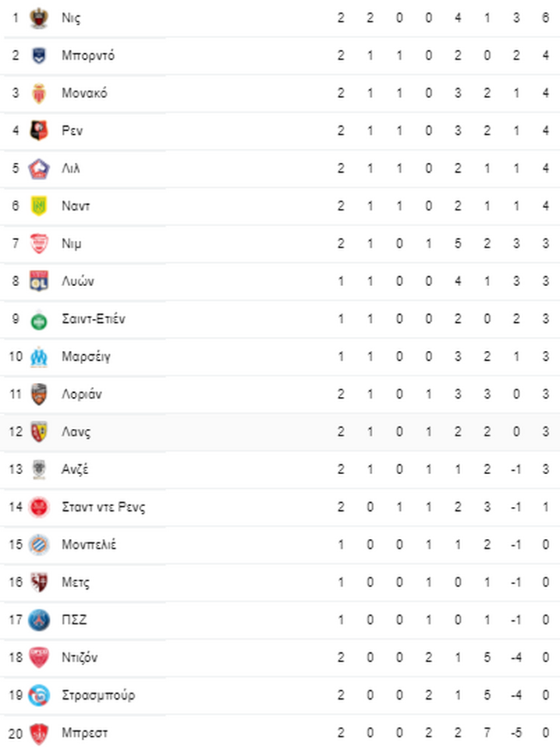Screen dimensions: 560x747
Task: Click the Μπορντό team logo
Action: 39,55
